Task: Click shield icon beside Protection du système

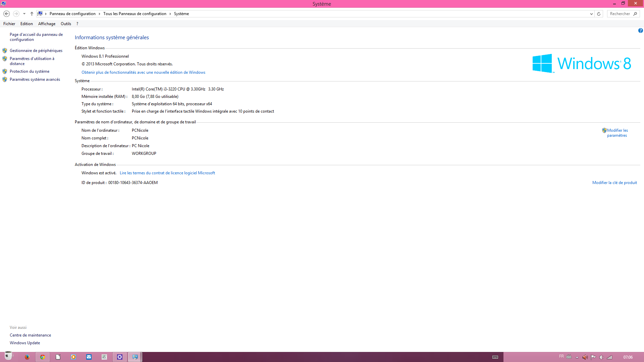Action: 5,71
